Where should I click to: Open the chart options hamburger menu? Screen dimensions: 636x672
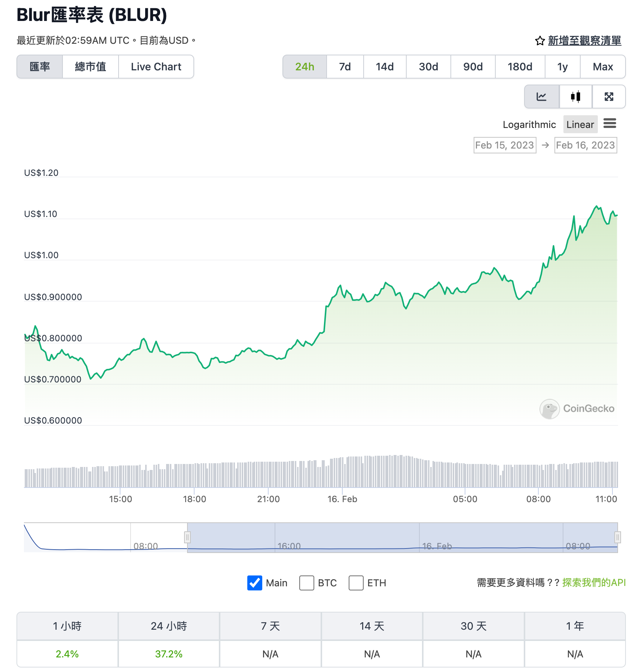click(x=610, y=124)
